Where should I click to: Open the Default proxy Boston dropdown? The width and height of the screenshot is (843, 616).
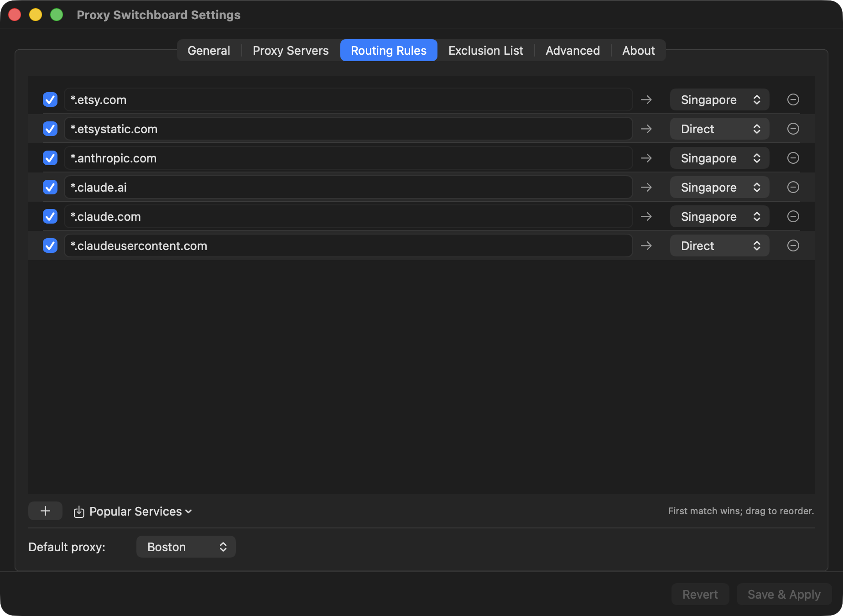pos(186,547)
